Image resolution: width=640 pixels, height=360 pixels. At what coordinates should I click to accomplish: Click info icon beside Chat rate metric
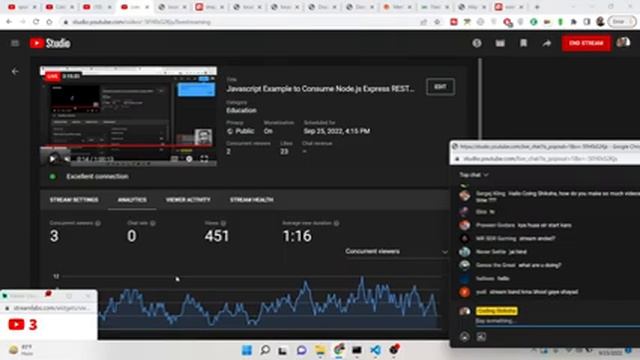[153, 223]
